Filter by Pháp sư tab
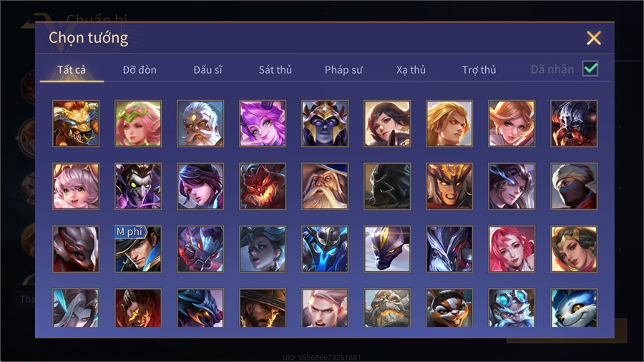 (x=343, y=70)
